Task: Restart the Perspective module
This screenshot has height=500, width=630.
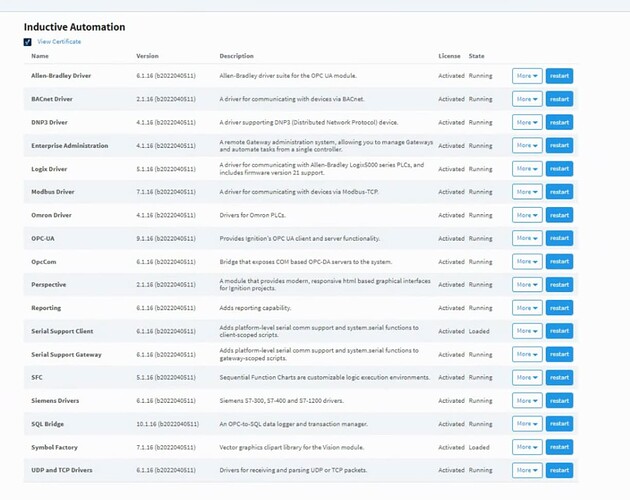Action: pos(559,285)
